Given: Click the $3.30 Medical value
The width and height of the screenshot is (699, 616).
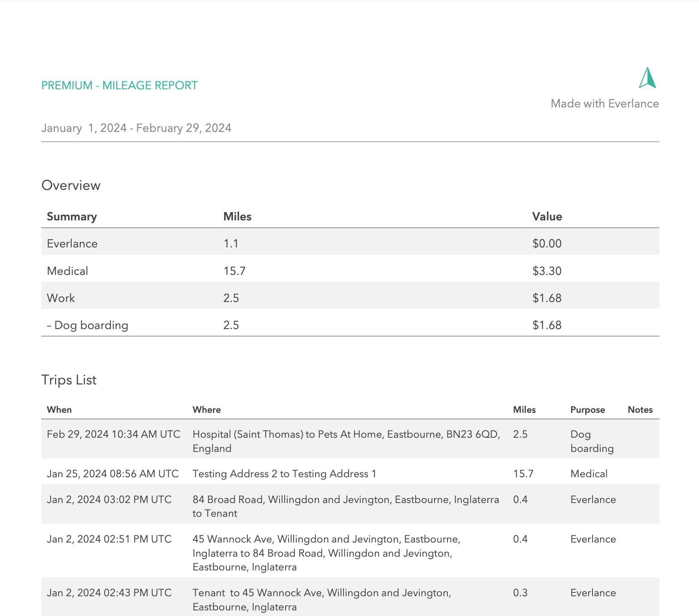Looking at the screenshot, I should (x=547, y=271).
